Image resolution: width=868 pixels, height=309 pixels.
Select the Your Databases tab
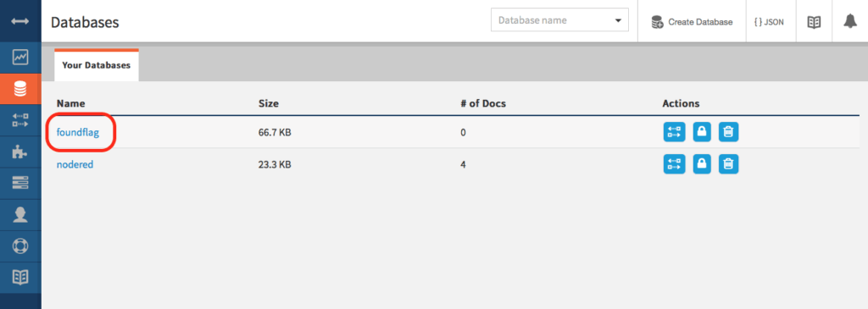tap(97, 65)
